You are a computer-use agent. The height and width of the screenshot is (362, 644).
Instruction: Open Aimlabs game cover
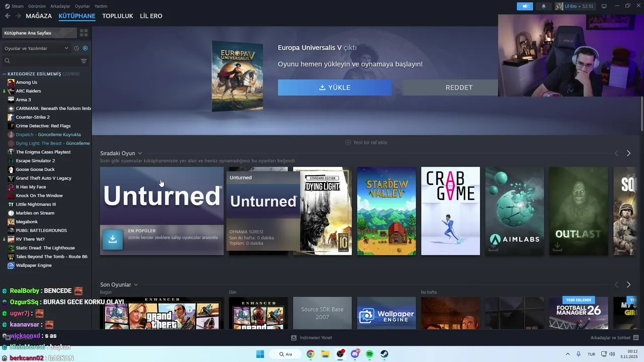(x=514, y=211)
